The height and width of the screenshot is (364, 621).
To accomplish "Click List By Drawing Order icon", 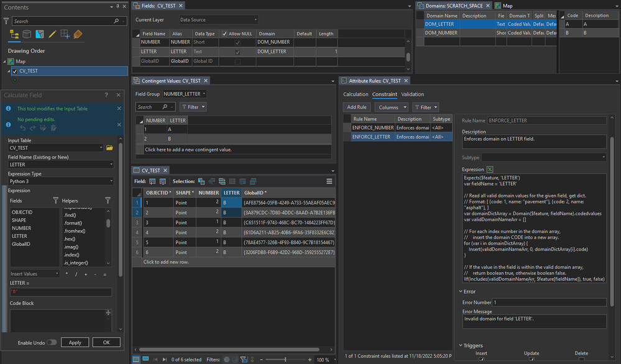I will tap(14, 34).
